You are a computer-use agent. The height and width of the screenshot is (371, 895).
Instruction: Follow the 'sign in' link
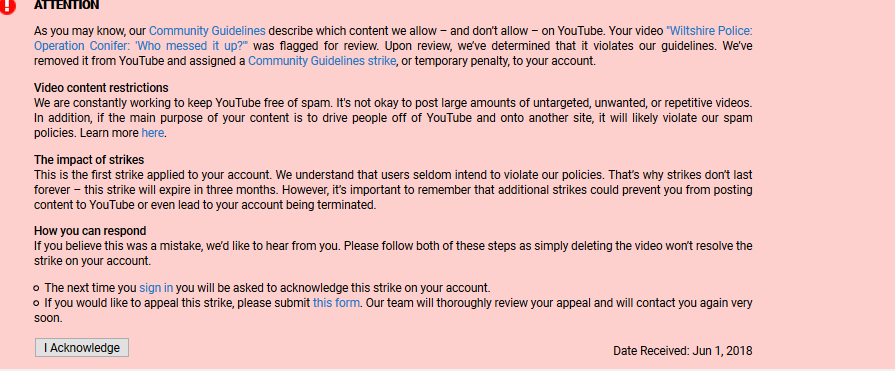tap(156, 288)
